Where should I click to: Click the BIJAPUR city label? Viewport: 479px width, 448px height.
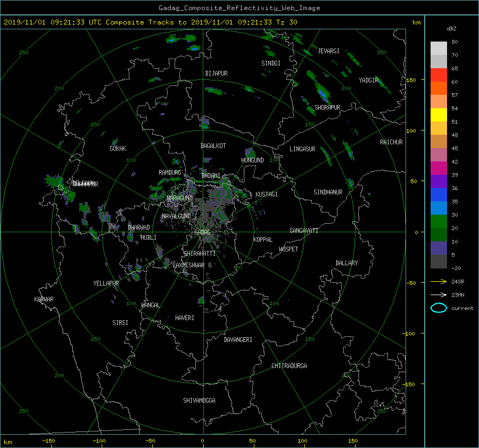click(x=216, y=74)
